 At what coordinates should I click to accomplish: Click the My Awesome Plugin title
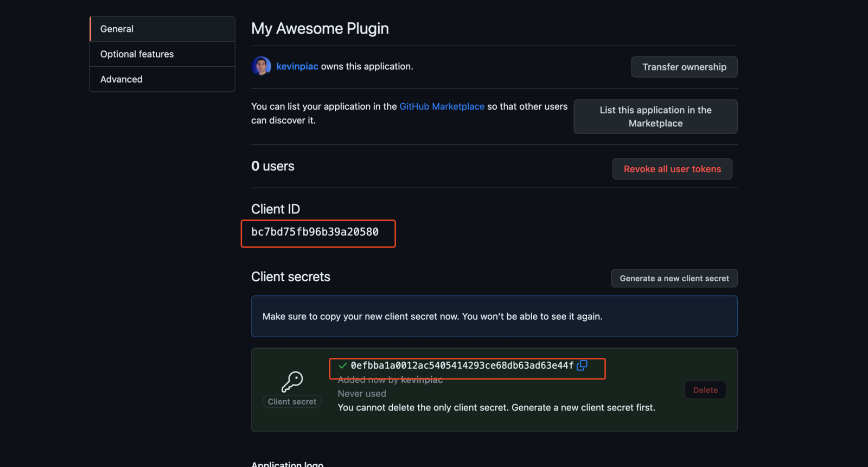pos(320,28)
